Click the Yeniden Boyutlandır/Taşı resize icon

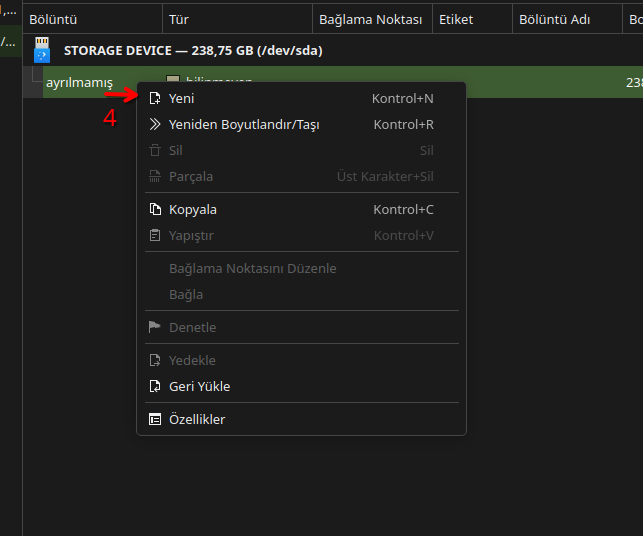[x=154, y=124]
